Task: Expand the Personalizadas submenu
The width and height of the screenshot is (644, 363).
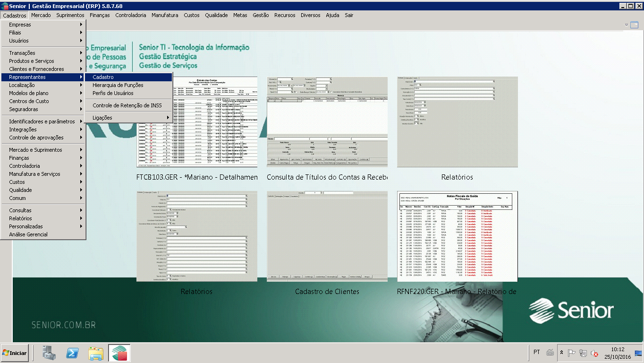Action: 43,226
